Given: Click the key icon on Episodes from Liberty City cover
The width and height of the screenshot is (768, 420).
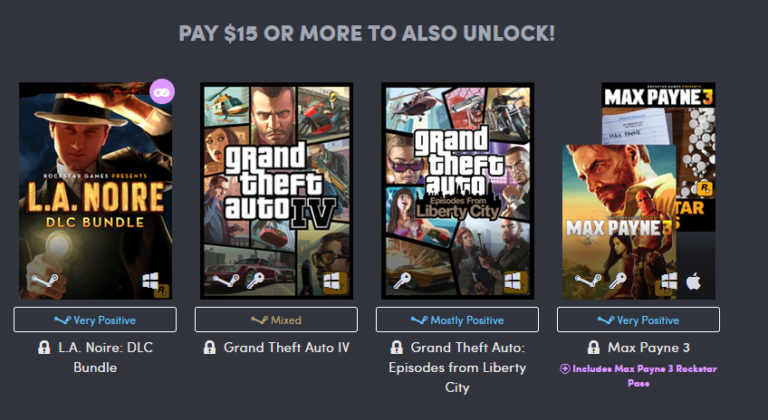Looking at the screenshot, I should tap(402, 281).
